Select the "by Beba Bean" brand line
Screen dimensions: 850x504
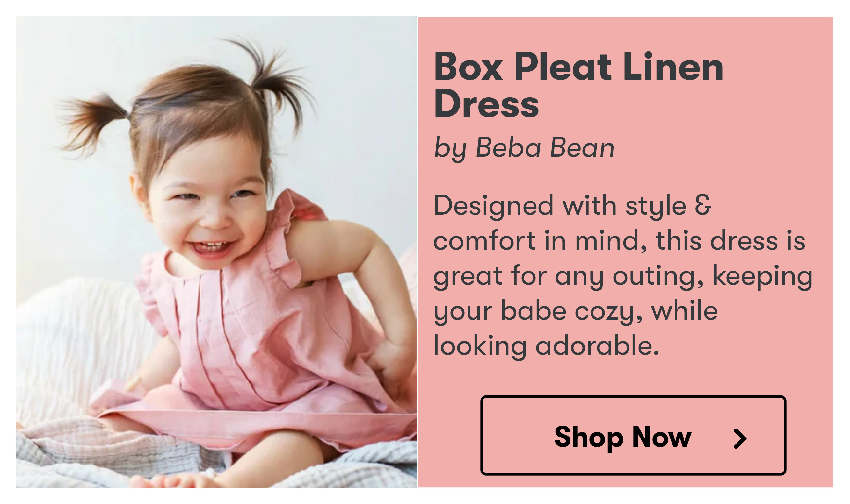pos(524,148)
